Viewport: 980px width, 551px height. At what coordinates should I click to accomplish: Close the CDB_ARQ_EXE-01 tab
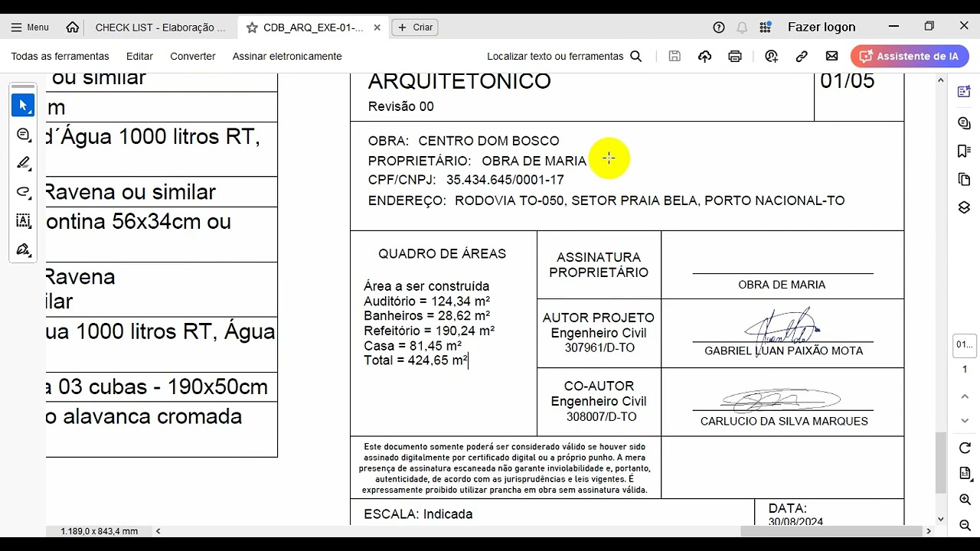(377, 27)
